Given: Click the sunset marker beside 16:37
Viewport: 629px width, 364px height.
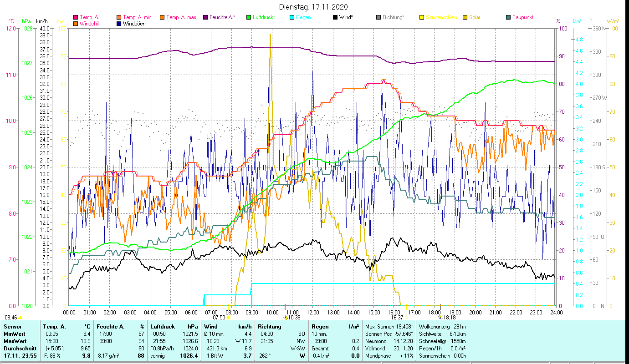Looking at the screenshot, I should pos(406,318).
